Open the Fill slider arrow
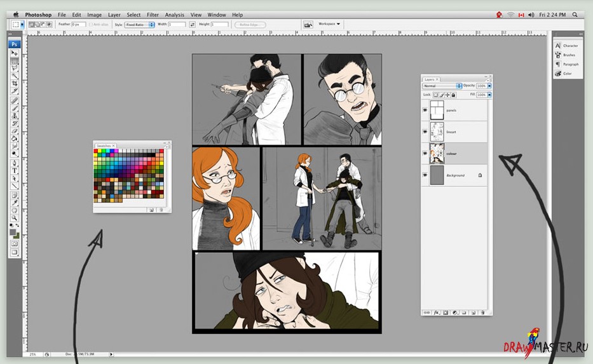The width and height of the screenshot is (593, 364). point(489,95)
